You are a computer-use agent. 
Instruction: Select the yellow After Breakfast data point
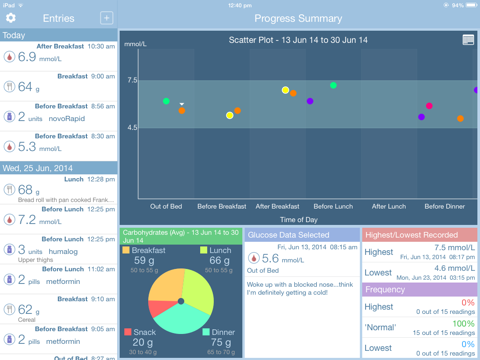(x=285, y=90)
